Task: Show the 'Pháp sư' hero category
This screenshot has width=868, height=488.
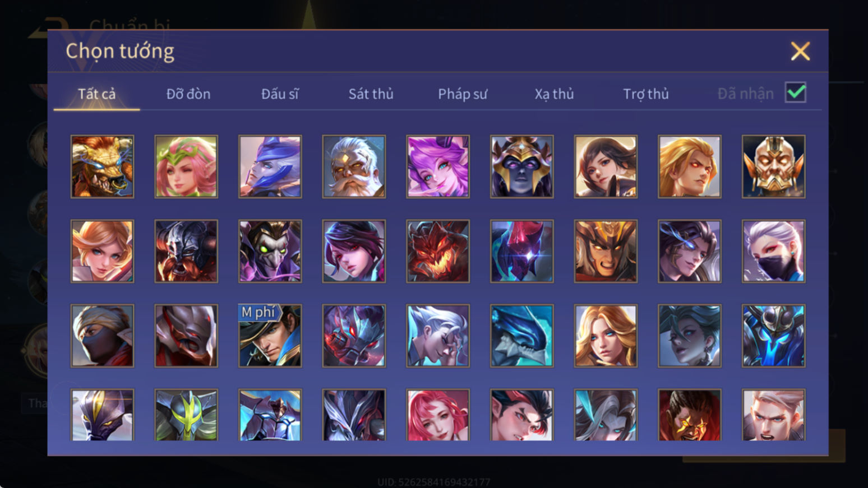Action: (462, 94)
